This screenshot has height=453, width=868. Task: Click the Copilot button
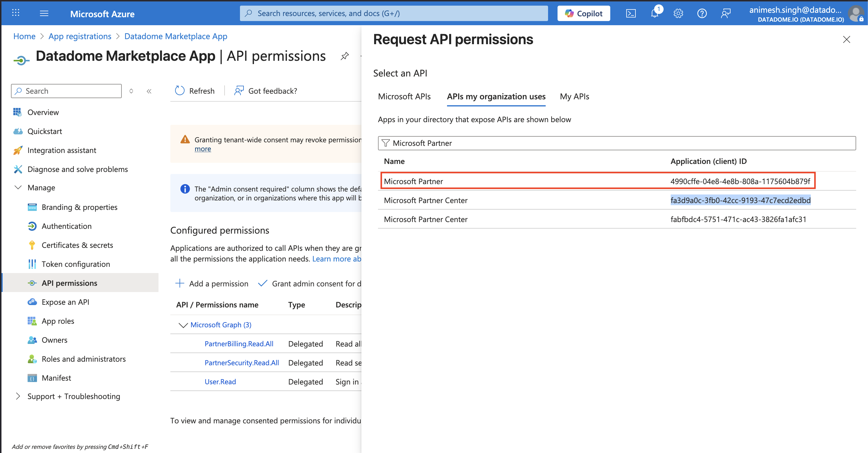click(583, 14)
